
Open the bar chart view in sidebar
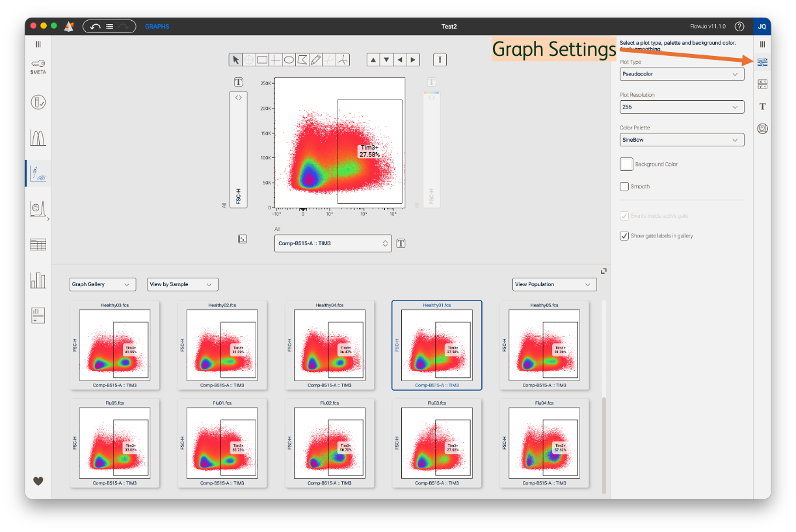pyautogui.click(x=38, y=280)
